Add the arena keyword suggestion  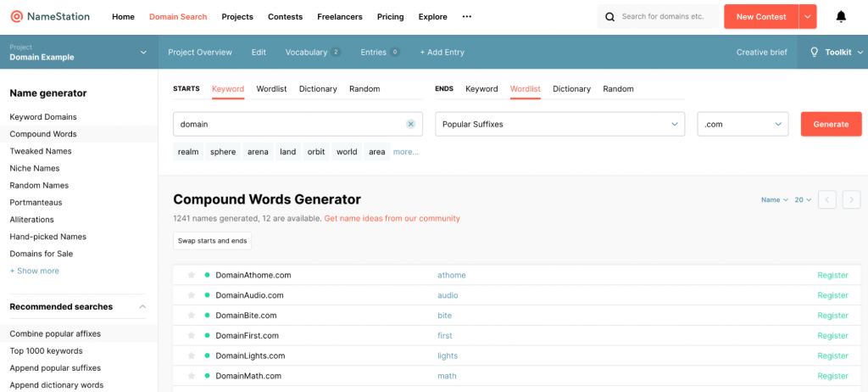click(x=258, y=152)
